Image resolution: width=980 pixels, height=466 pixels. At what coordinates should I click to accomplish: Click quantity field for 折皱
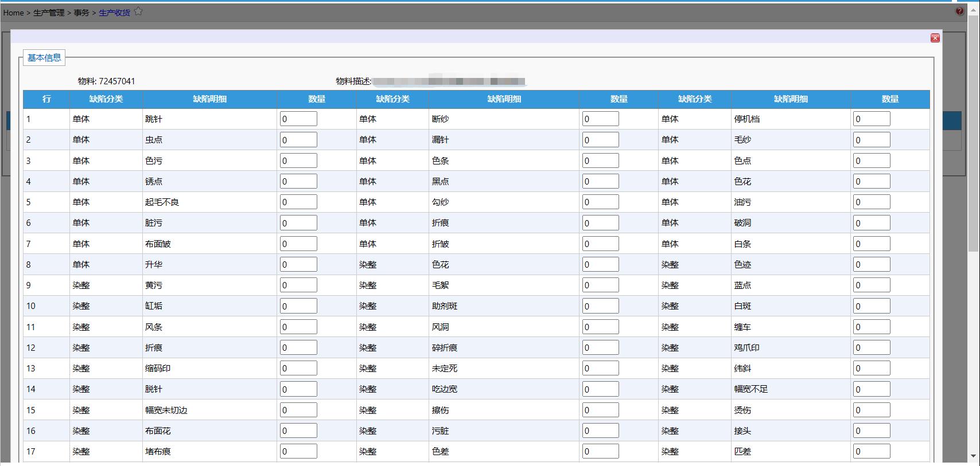pos(601,244)
